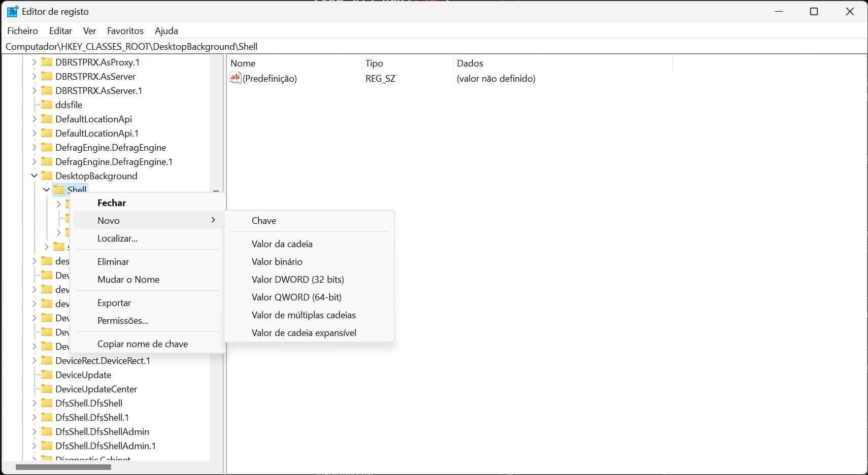Click the Dados column header

pos(470,63)
